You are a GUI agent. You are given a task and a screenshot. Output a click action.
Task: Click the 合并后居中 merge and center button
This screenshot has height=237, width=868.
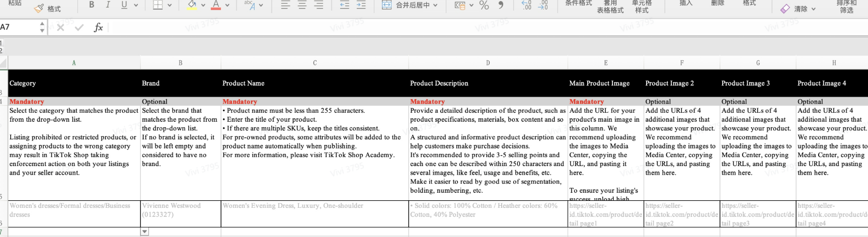[x=409, y=5]
